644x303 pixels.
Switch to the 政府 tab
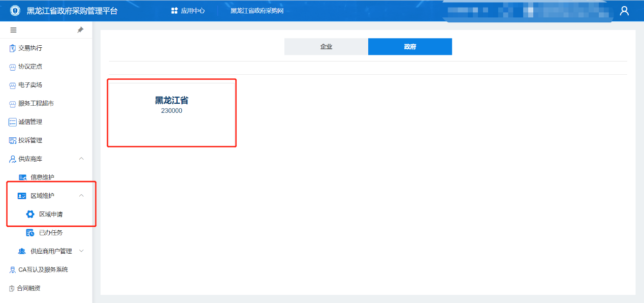[x=410, y=46]
